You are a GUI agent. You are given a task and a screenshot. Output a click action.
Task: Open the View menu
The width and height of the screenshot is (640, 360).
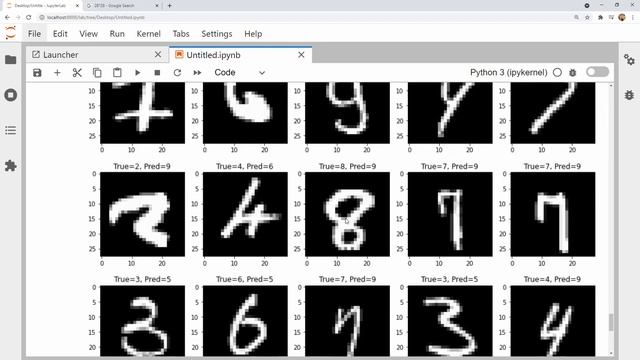[x=88, y=34]
